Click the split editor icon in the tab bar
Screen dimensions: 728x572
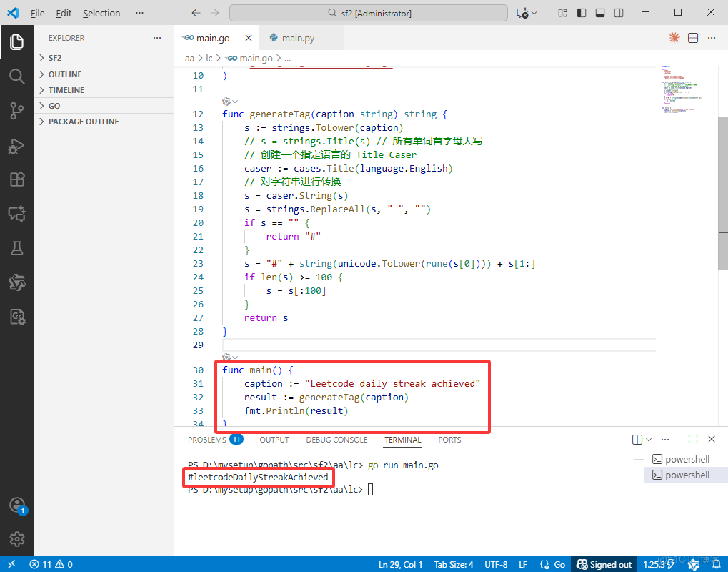(692, 38)
